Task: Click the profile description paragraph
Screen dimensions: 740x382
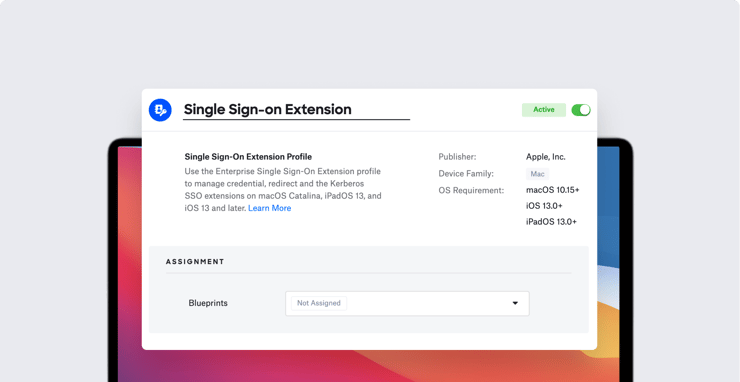Action: [283, 189]
